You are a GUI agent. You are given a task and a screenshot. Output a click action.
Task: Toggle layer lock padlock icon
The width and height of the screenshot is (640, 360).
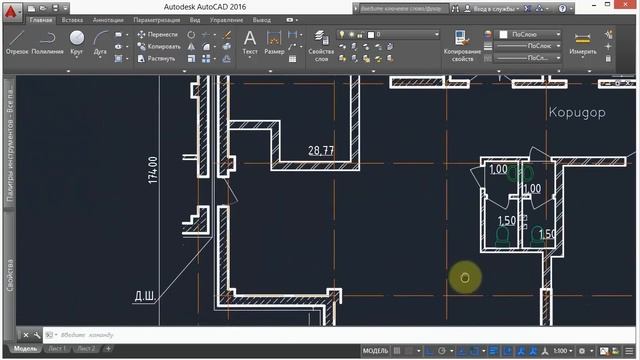[x=360, y=35]
